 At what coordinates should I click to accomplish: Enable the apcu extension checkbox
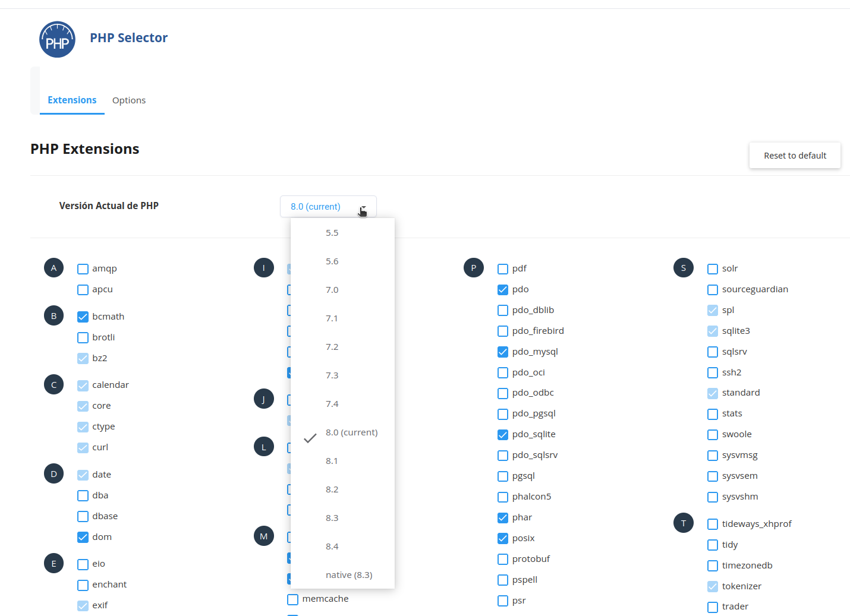[x=83, y=290]
